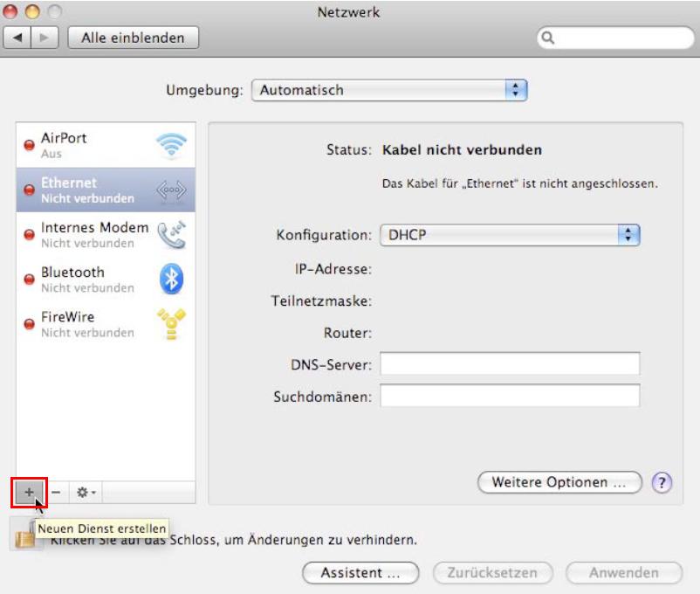Click the 'Router:' label
This screenshot has height=594, width=700.
pos(347,333)
